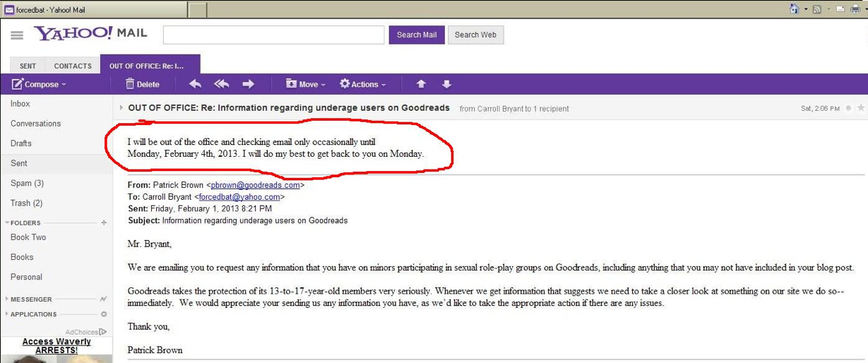Screen dimensions: 868x363
Task: Click pbrown@goodreads.com email link
Action: tap(256, 185)
